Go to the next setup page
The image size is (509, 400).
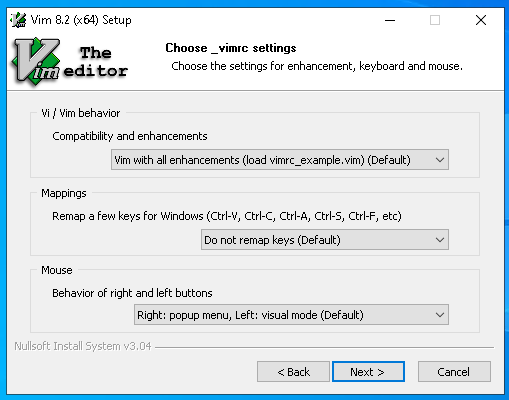[x=368, y=372]
